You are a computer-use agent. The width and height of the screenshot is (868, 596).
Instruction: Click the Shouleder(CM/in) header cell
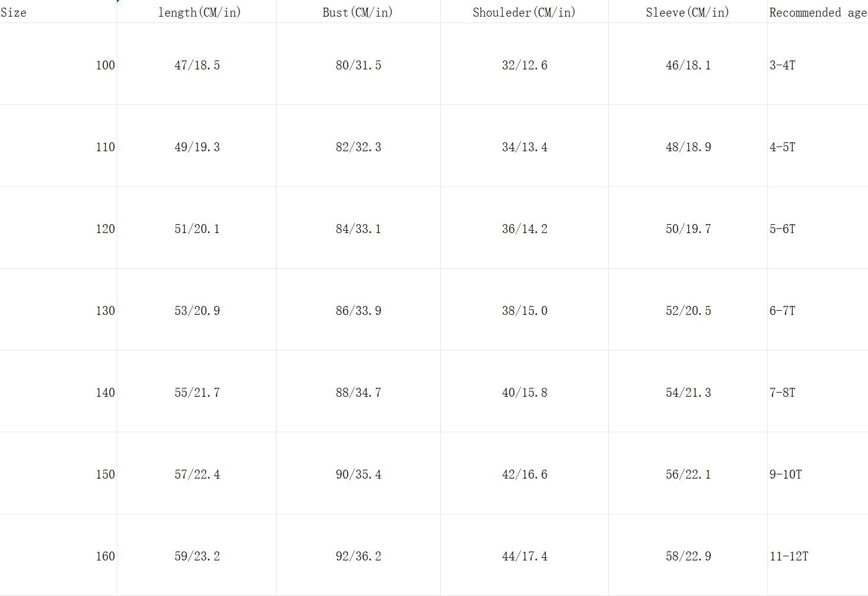[524, 12]
